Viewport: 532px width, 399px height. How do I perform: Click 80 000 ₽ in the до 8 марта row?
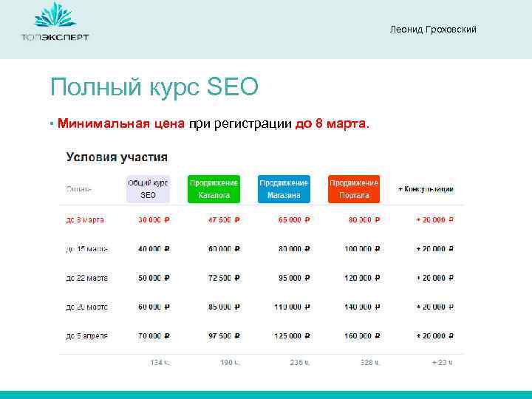[x=364, y=220]
